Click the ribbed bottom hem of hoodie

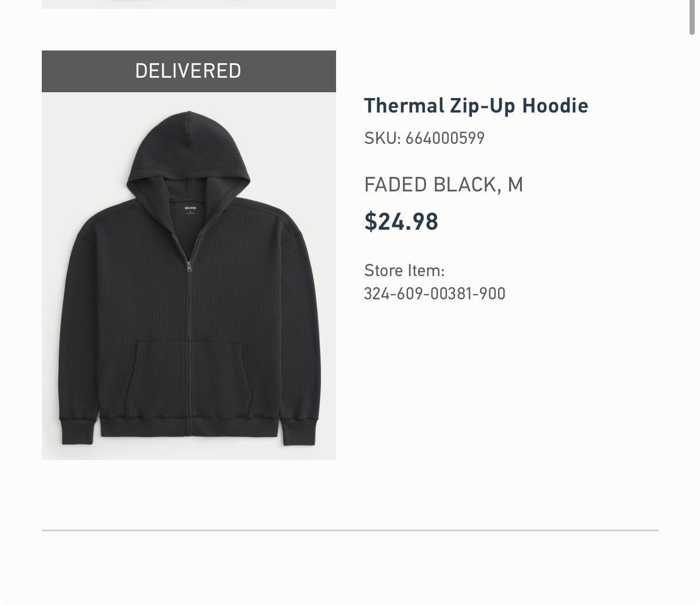189,426
